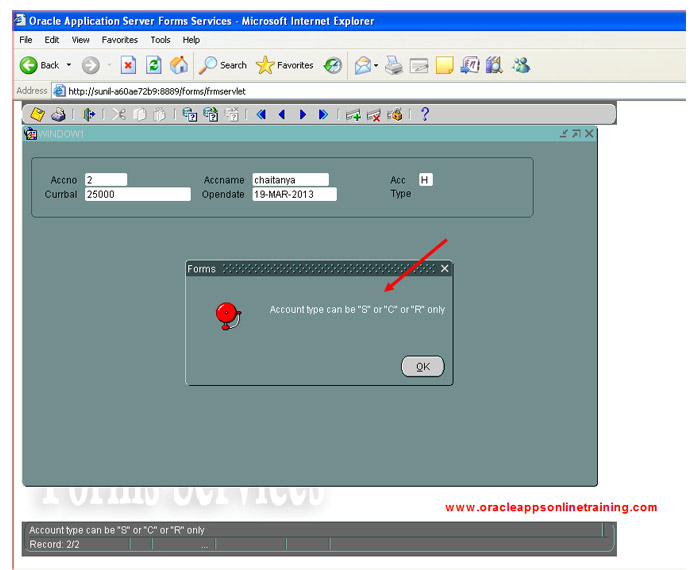
Task: Click the Execute Query icon
Action: click(x=211, y=115)
